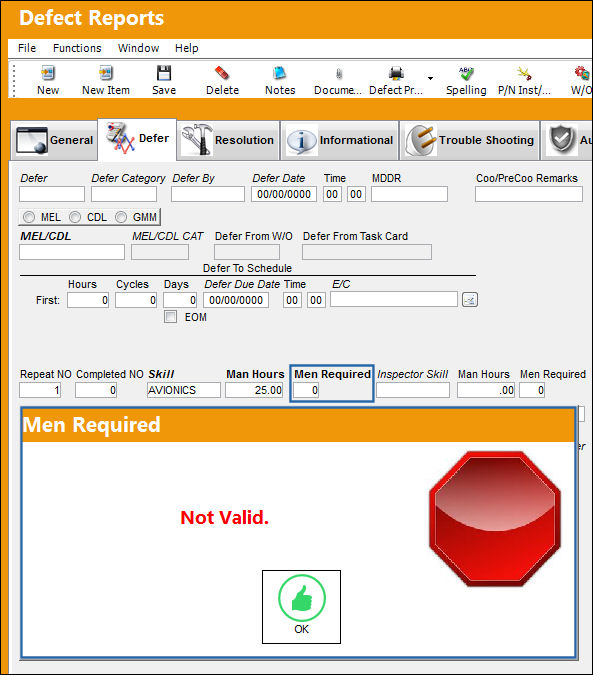
Task: Click the MEL/CDL input field
Action: [x=72, y=252]
